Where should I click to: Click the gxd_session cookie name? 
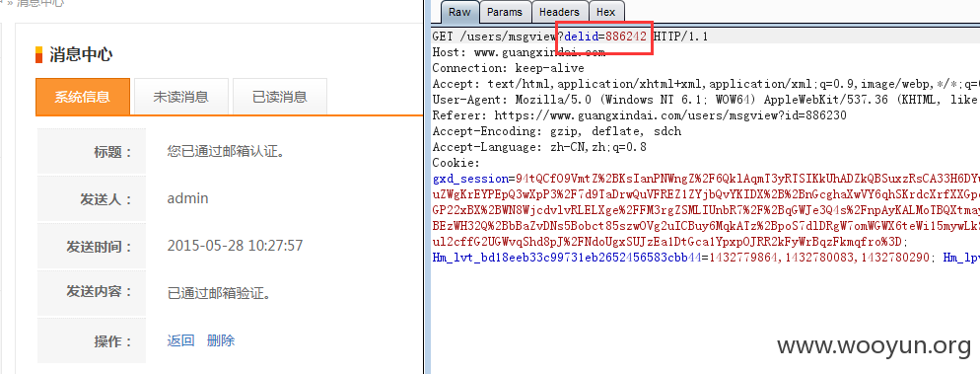tap(470, 179)
